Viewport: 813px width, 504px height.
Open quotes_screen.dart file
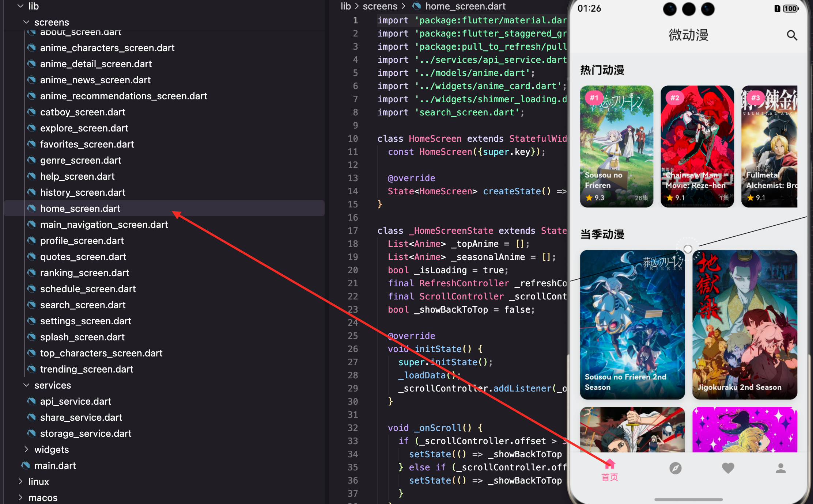pos(83,257)
